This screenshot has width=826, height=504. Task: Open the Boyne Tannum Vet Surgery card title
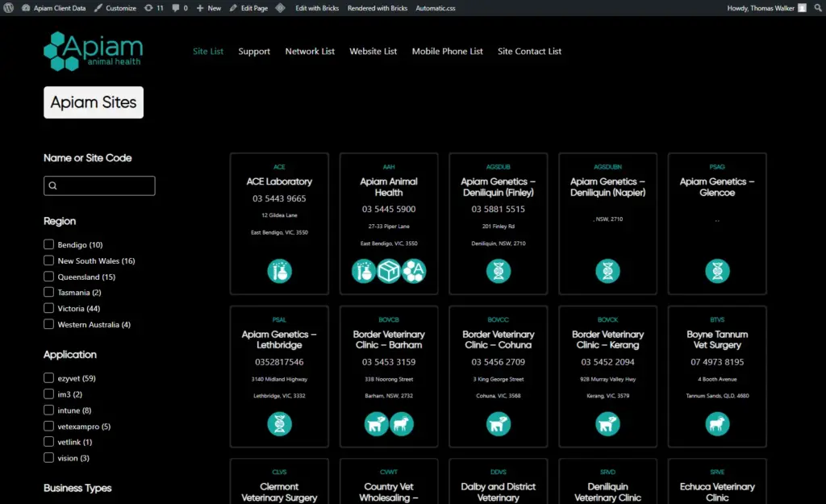(717, 339)
